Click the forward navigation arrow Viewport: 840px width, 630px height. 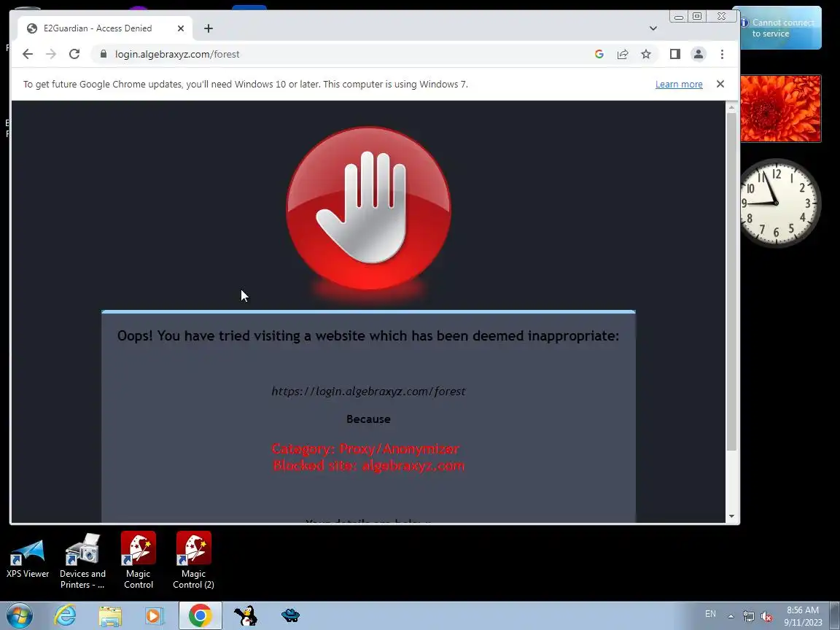(x=51, y=54)
